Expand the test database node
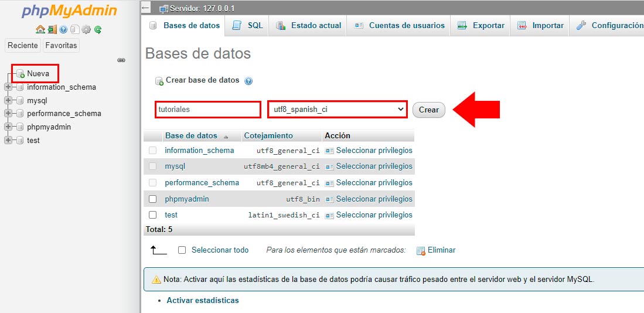Image resolution: width=644 pixels, height=313 pixels. (x=8, y=140)
